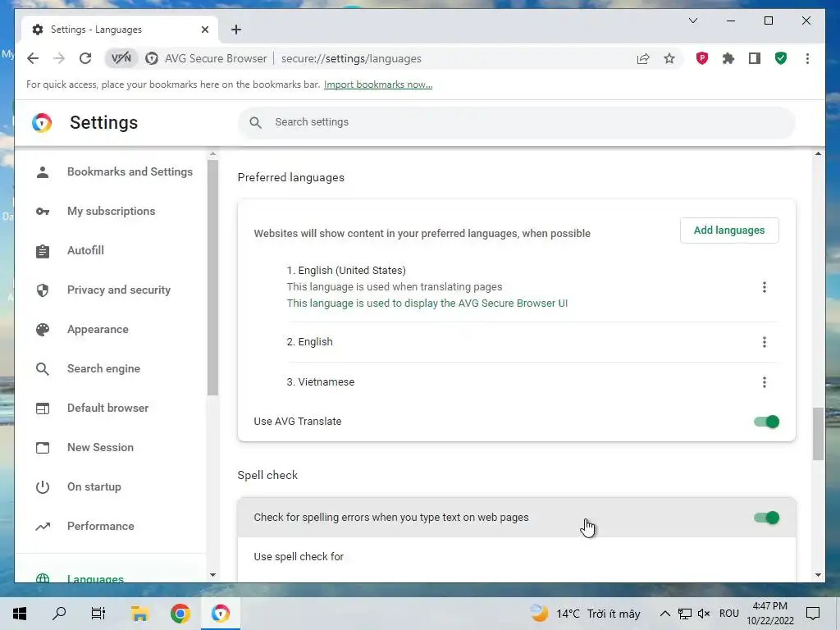Click the forward navigation arrow
This screenshot has height=630, width=840.
tap(59, 58)
